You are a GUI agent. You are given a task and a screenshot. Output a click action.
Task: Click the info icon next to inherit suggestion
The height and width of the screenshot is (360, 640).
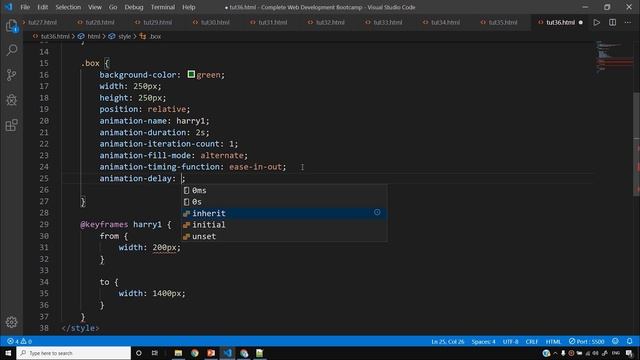377,212
